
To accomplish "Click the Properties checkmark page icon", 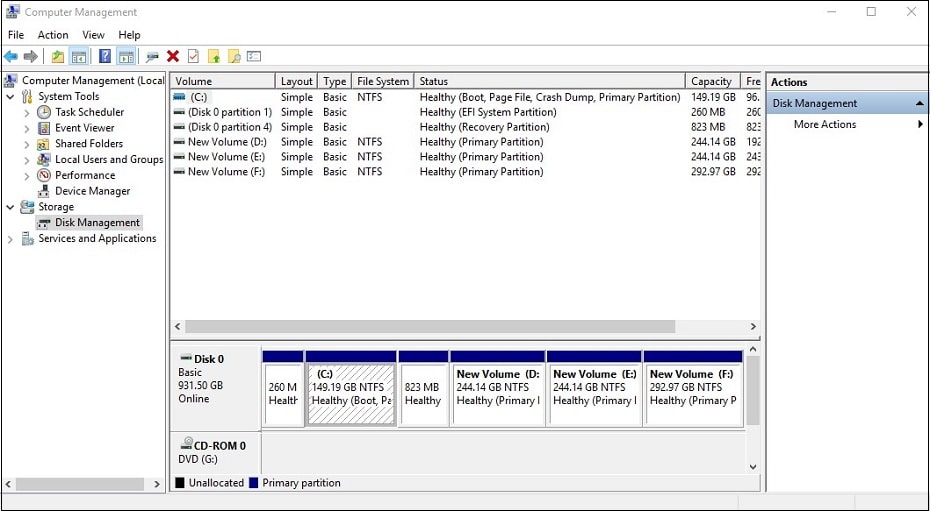I will click(x=193, y=56).
